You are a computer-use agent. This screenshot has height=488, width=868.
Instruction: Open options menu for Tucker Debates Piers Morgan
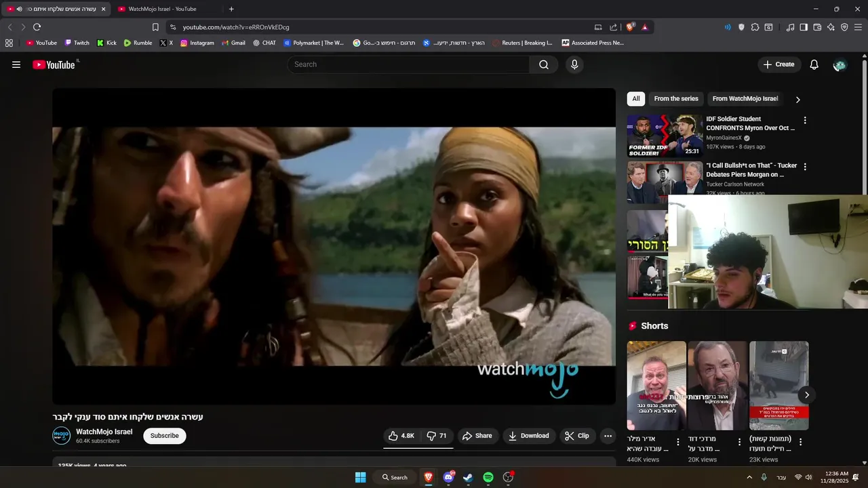805,167
